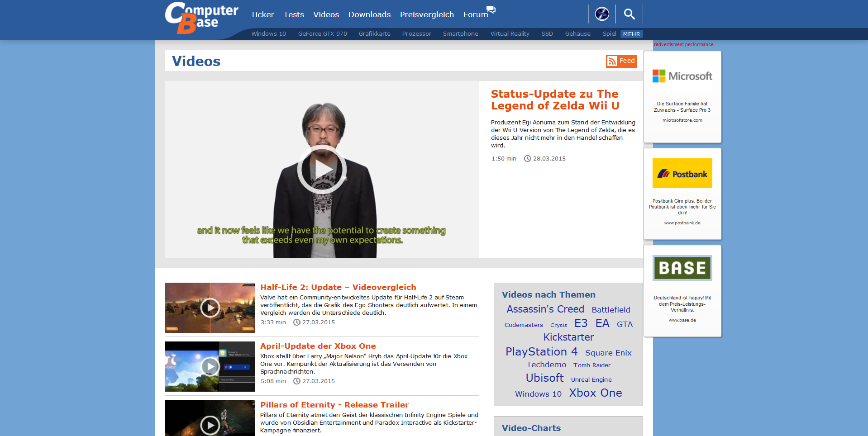Open the Postbank logo advertisement

click(x=682, y=173)
